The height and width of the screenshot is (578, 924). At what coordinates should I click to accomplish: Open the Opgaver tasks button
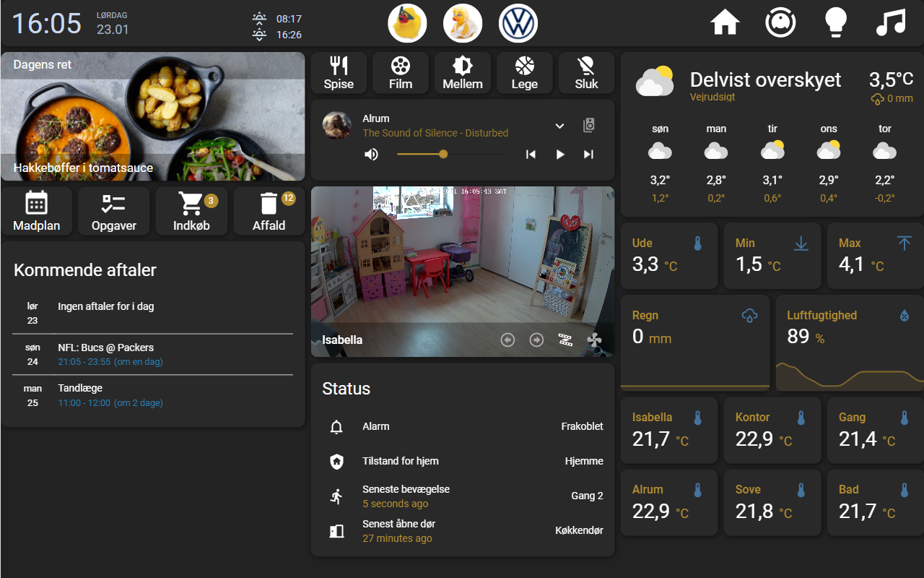(x=114, y=211)
